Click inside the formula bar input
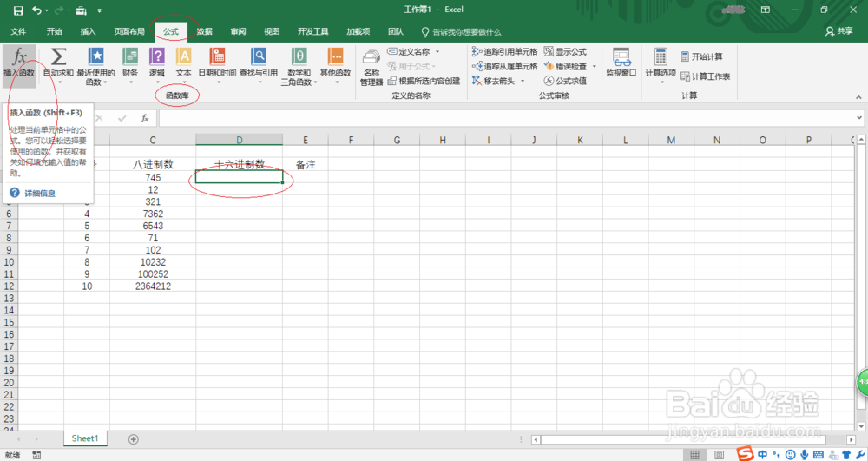 (x=505, y=118)
